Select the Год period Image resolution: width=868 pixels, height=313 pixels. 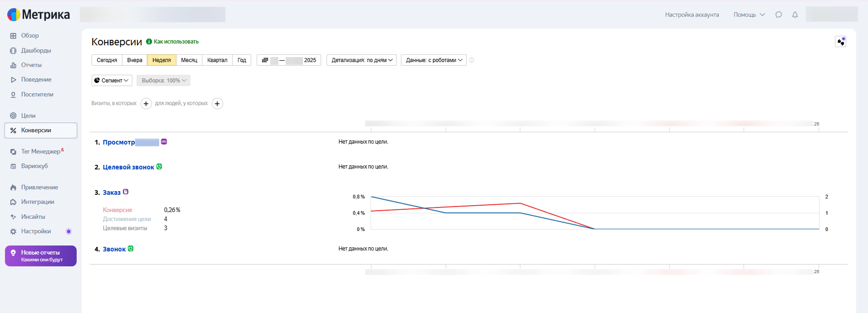[242, 60]
